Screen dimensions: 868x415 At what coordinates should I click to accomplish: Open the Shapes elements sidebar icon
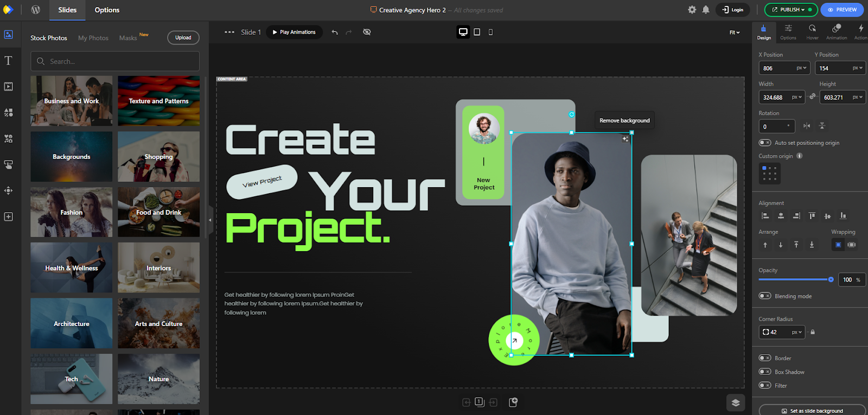pyautogui.click(x=8, y=113)
